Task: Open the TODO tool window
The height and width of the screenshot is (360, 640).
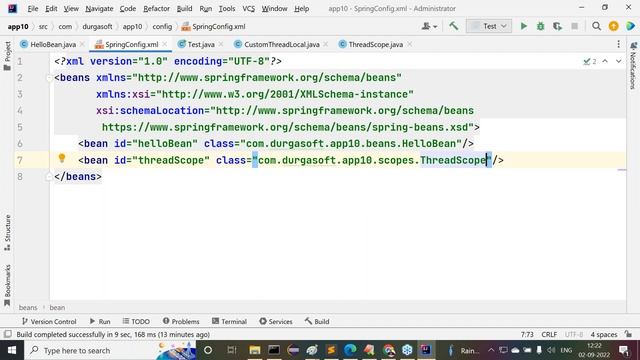Action: tap(136, 322)
